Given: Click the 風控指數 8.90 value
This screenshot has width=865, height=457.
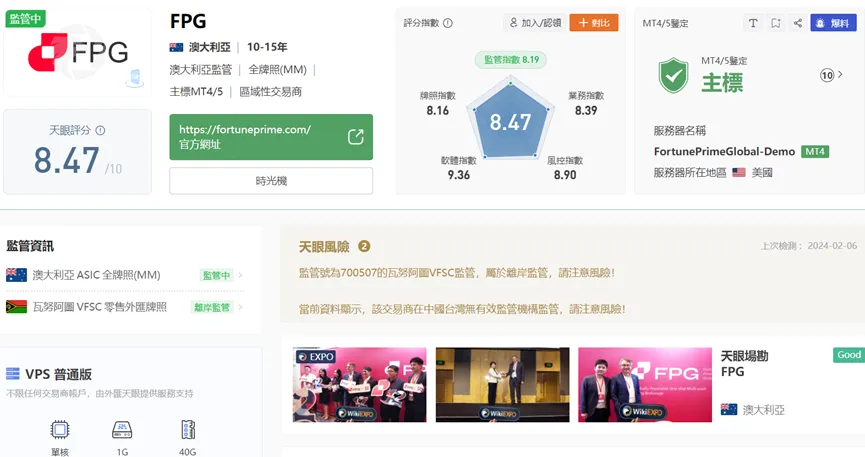Looking at the screenshot, I should click(x=565, y=175).
